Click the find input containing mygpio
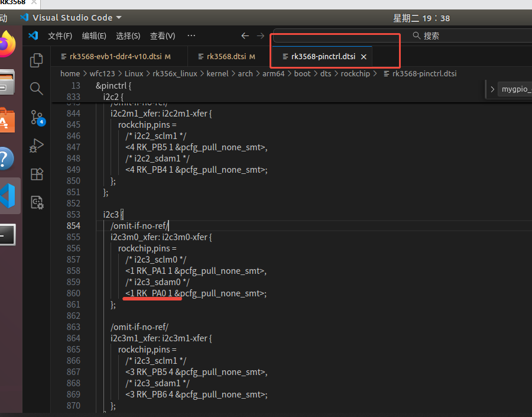 point(515,89)
